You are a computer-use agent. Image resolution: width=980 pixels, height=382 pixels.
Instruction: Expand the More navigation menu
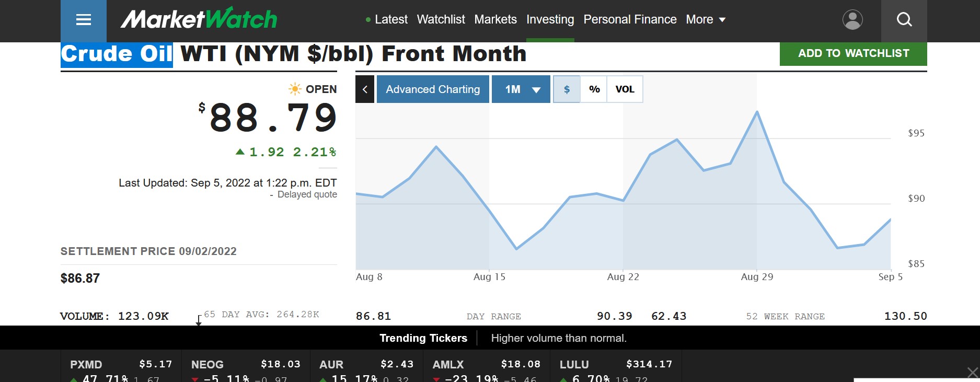706,20
